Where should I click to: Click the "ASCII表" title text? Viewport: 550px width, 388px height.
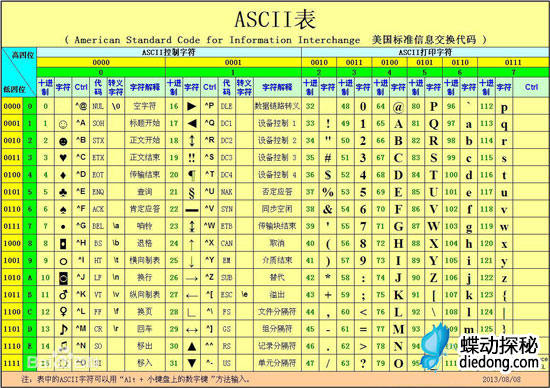point(275,19)
